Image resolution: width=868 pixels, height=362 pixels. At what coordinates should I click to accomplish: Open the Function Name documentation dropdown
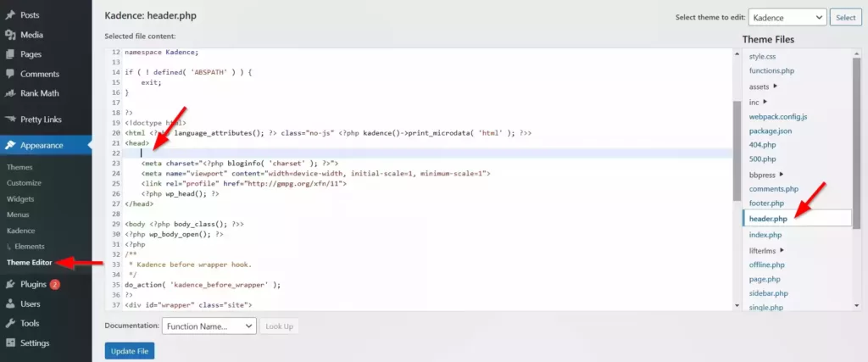click(209, 326)
